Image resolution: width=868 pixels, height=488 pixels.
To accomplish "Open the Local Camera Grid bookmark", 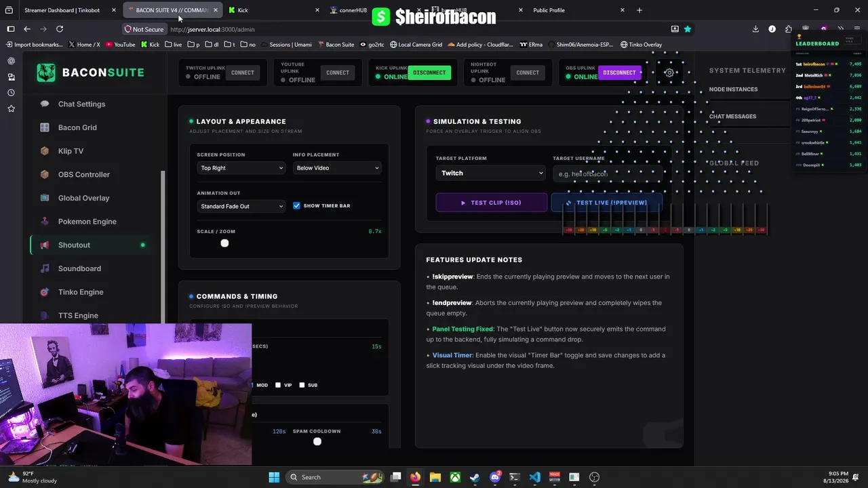I will (x=416, y=45).
